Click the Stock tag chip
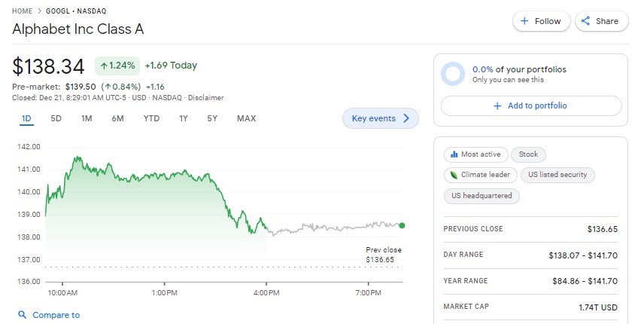The height and width of the screenshot is (324, 644). (x=529, y=154)
